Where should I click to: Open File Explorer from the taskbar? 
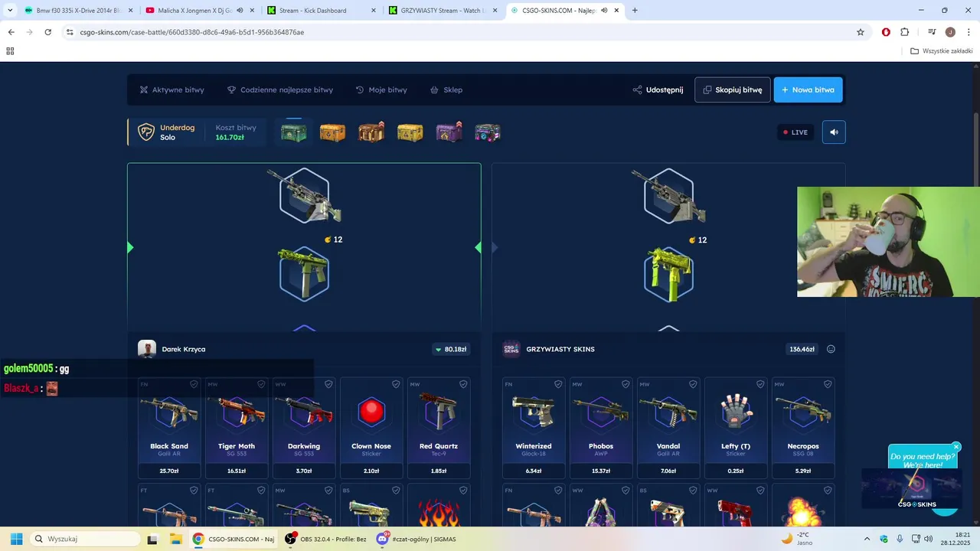(x=176, y=539)
